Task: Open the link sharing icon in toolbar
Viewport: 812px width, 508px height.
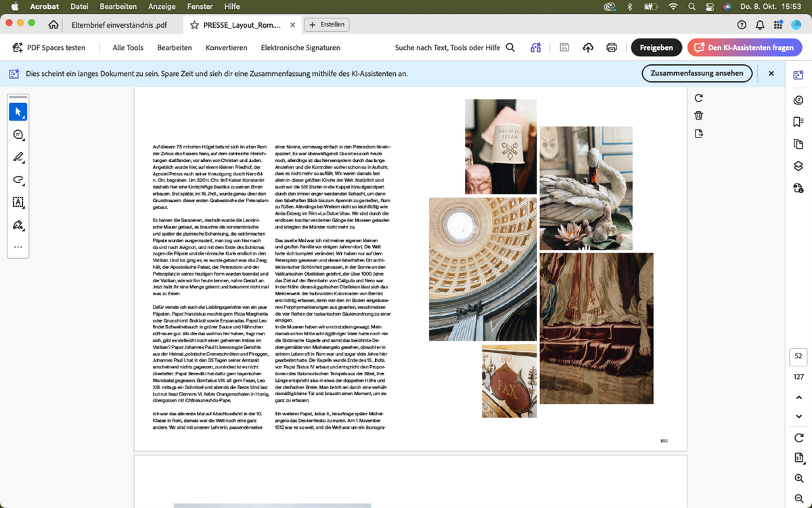Action: click(x=536, y=47)
